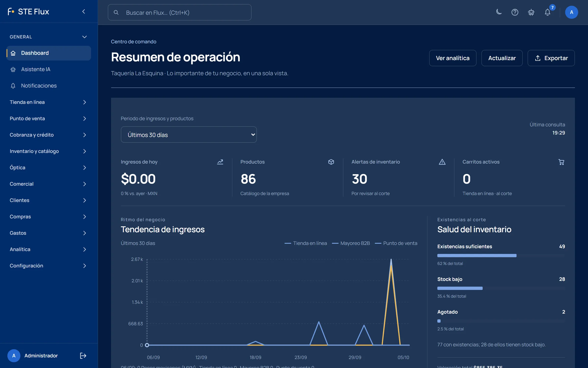Toggle Punto de venta chart legend
This screenshot has width=588, height=368.
tap(396, 243)
